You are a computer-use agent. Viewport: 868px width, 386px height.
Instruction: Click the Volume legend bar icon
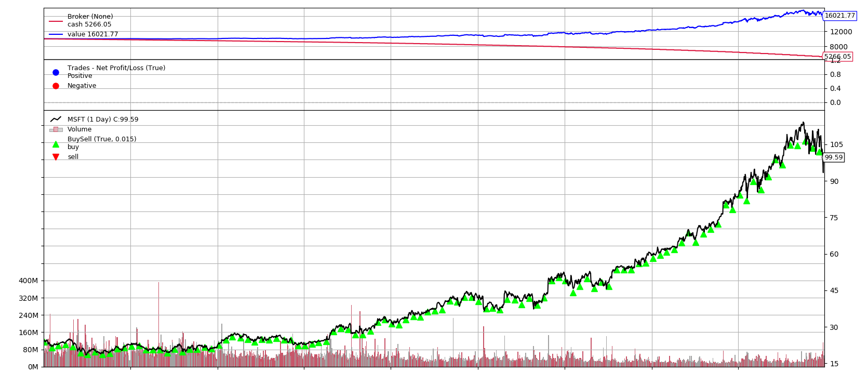pos(56,129)
